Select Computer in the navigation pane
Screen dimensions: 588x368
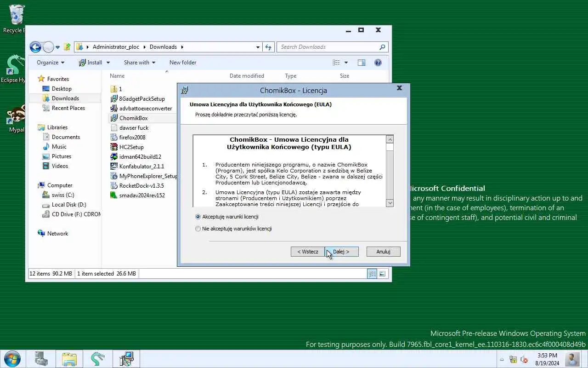pos(60,185)
